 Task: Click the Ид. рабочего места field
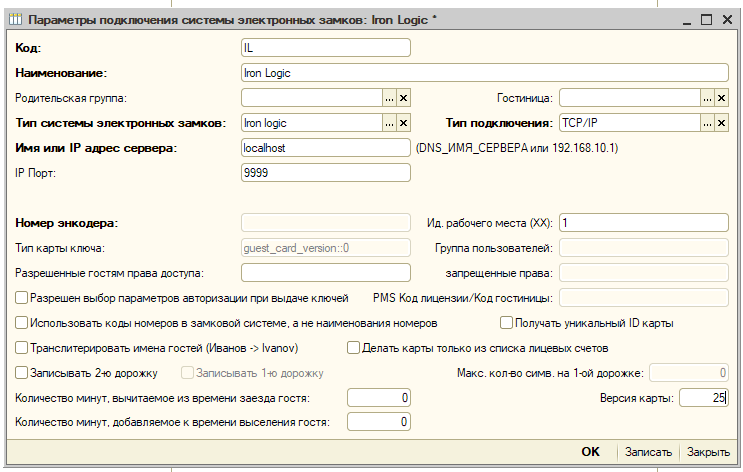tap(643, 223)
